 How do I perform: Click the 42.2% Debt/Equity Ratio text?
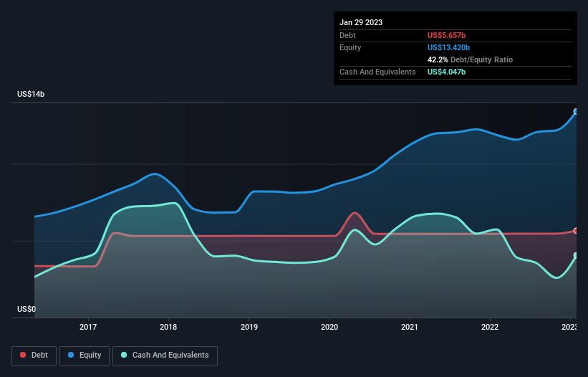pyautogui.click(x=471, y=59)
